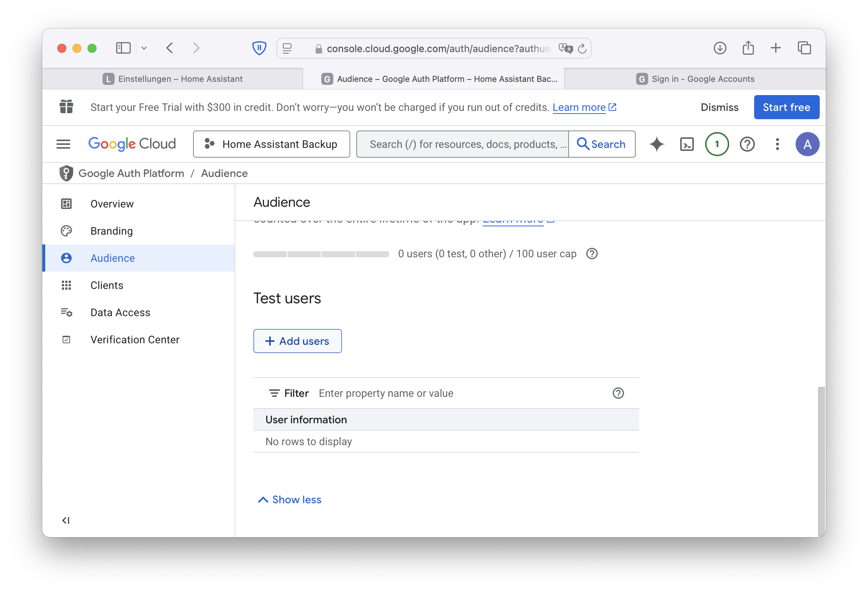Click the user cap progress bar

point(321,254)
